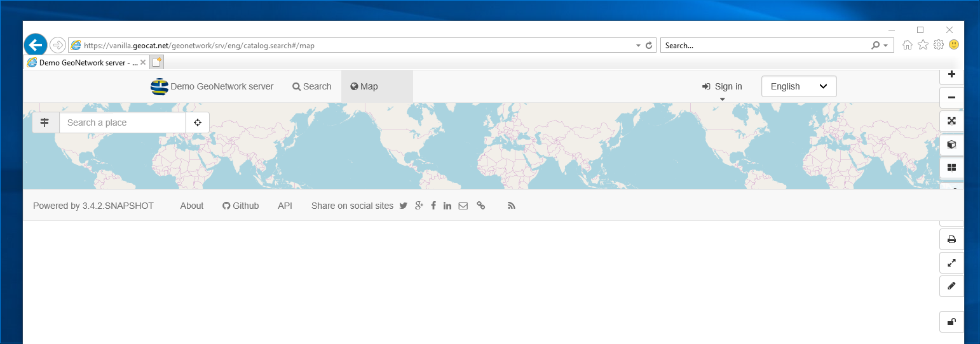This screenshot has height=344, width=980.
Task: Activate the pencil draw tool
Action: (951, 286)
